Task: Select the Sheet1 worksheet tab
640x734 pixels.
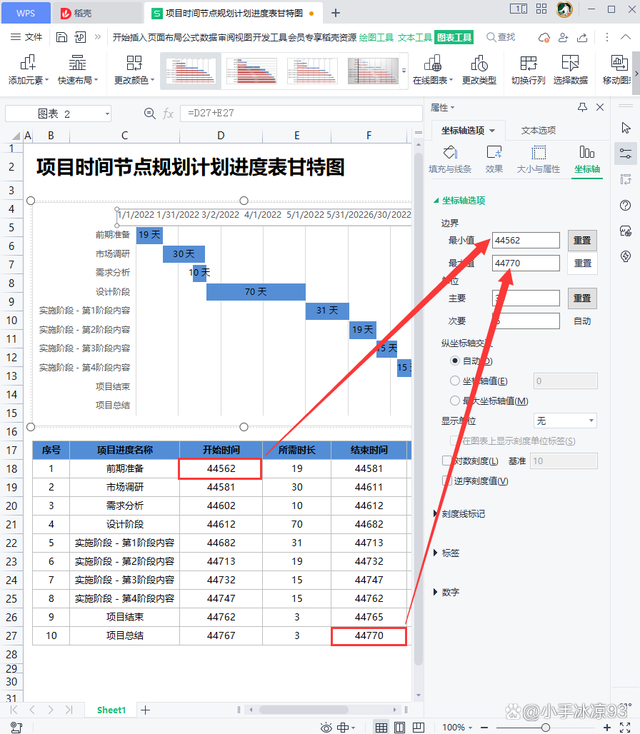Action: (x=111, y=710)
